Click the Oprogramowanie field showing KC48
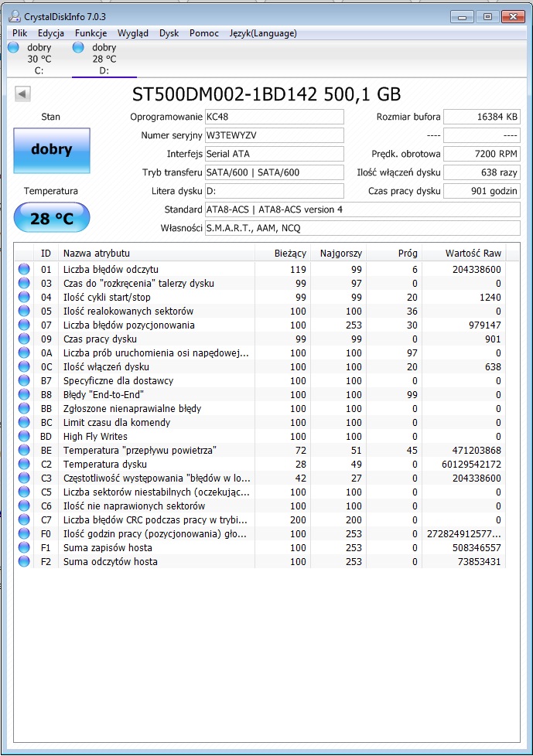Image resolution: width=533 pixels, height=756 pixels. coord(275,117)
